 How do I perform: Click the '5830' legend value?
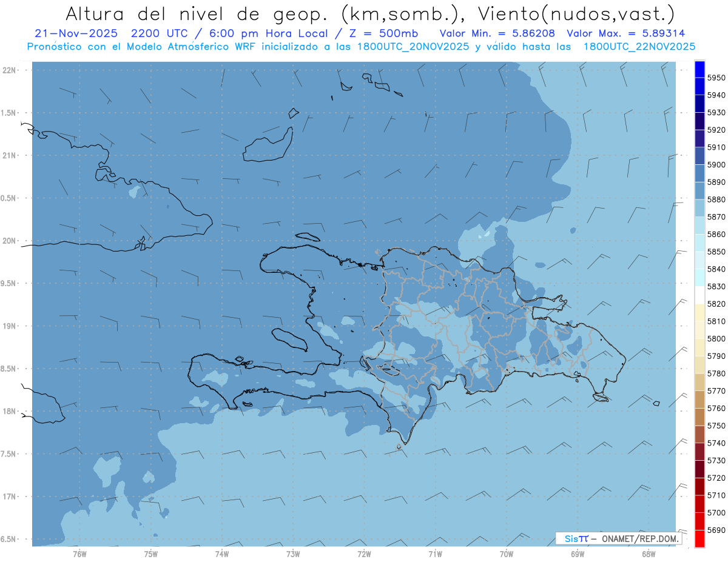point(716,286)
